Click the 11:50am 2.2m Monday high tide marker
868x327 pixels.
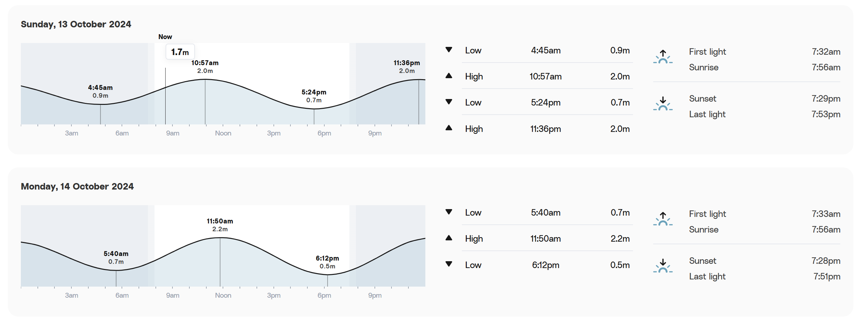220,225
